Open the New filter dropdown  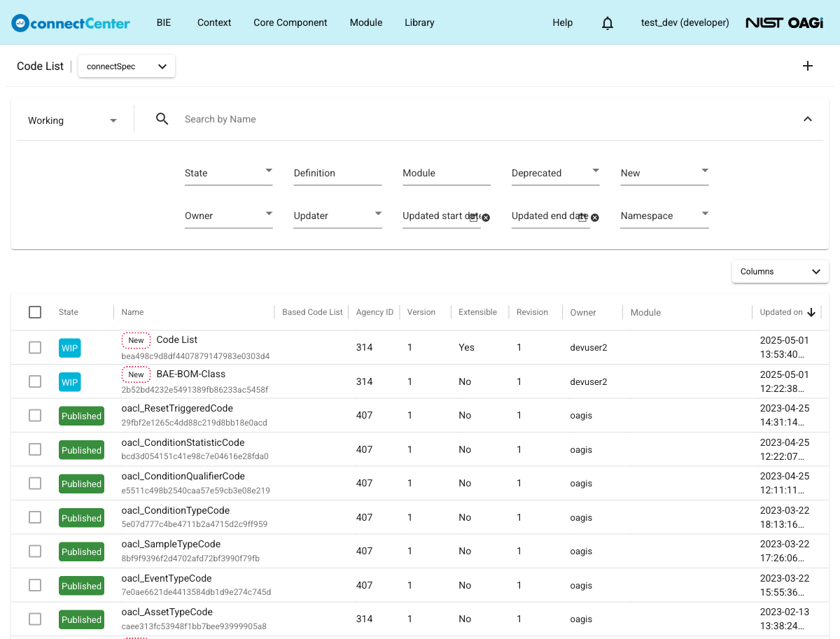(x=664, y=173)
